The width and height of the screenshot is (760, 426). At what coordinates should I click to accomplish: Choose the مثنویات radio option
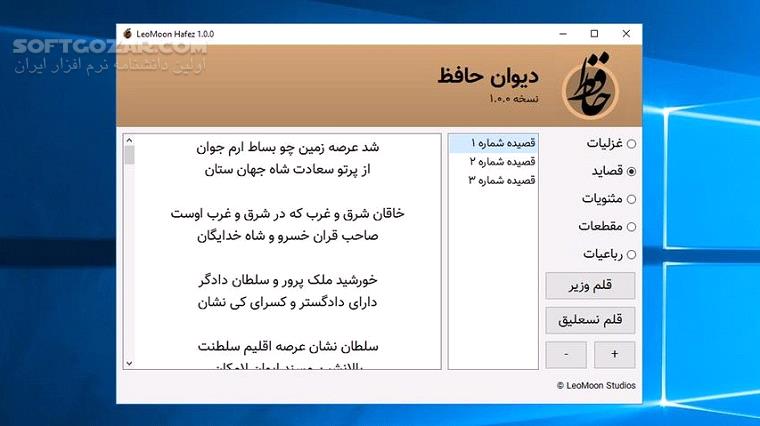pyautogui.click(x=631, y=199)
